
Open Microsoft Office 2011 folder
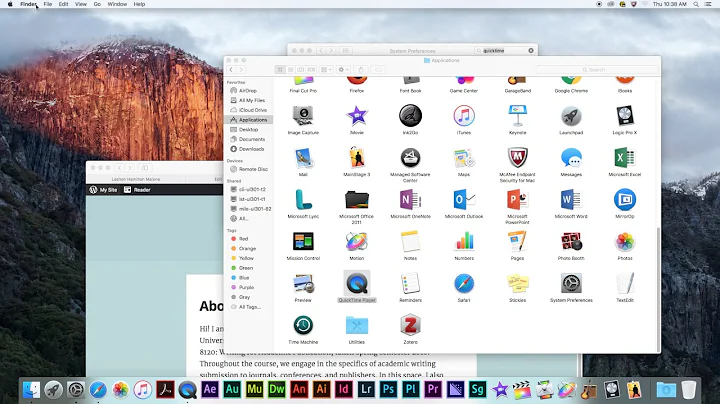coord(357,200)
